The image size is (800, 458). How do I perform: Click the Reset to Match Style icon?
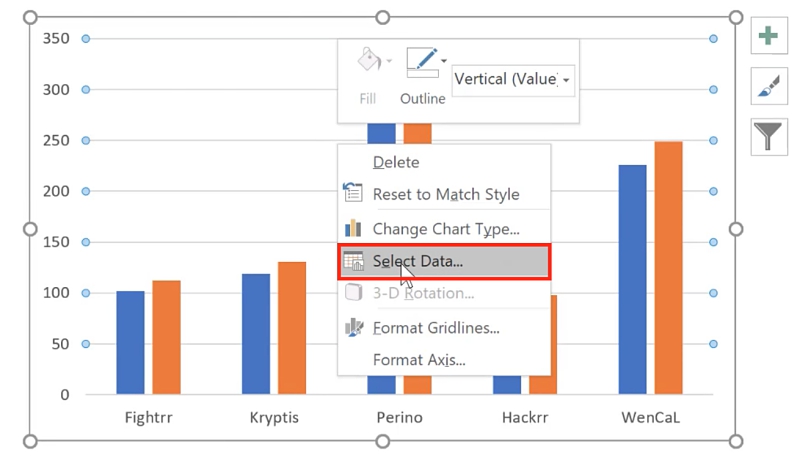coord(353,194)
